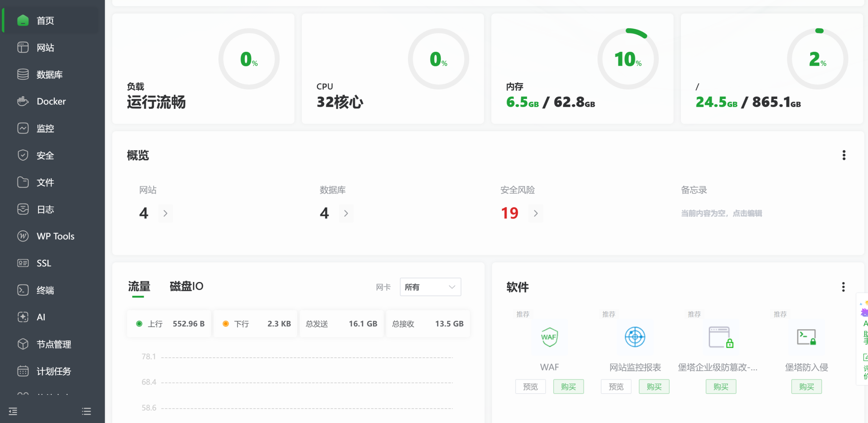Click 32核心 CPU text
This screenshot has height=423, width=868.
(x=340, y=102)
